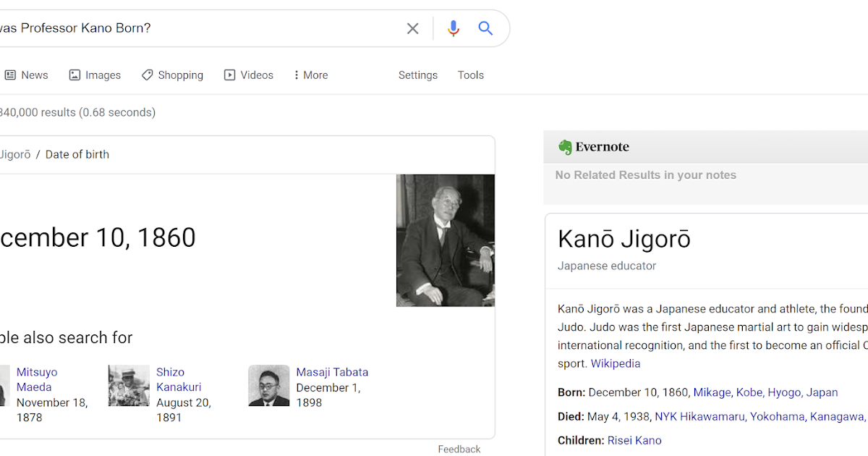
Task: Click the Videos play icon
Action: [x=229, y=75]
